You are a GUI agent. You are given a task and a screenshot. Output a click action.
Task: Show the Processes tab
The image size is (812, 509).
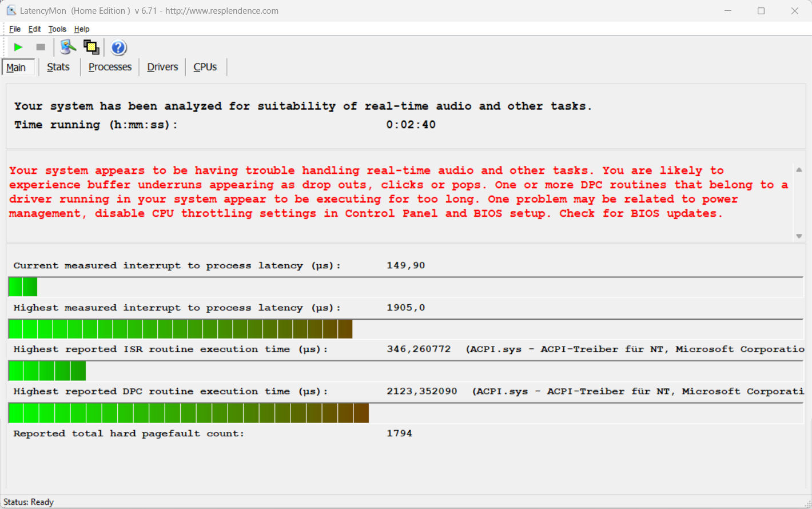(x=110, y=67)
